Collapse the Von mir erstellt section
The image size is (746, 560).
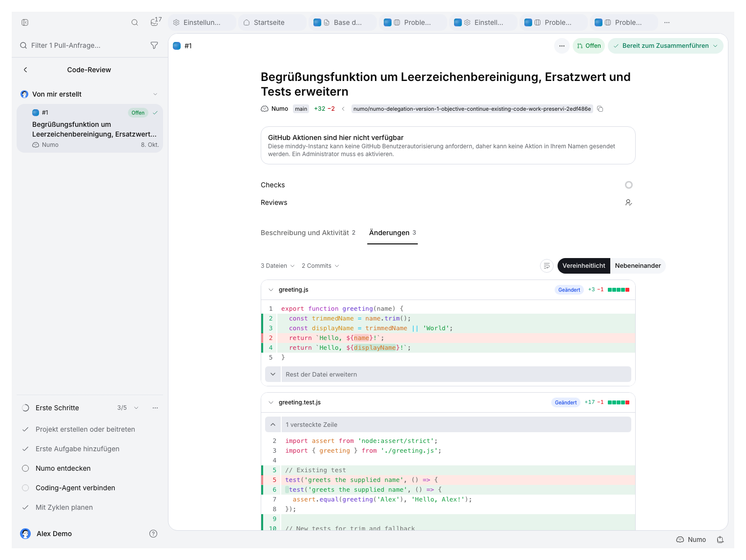tap(155, 94)
